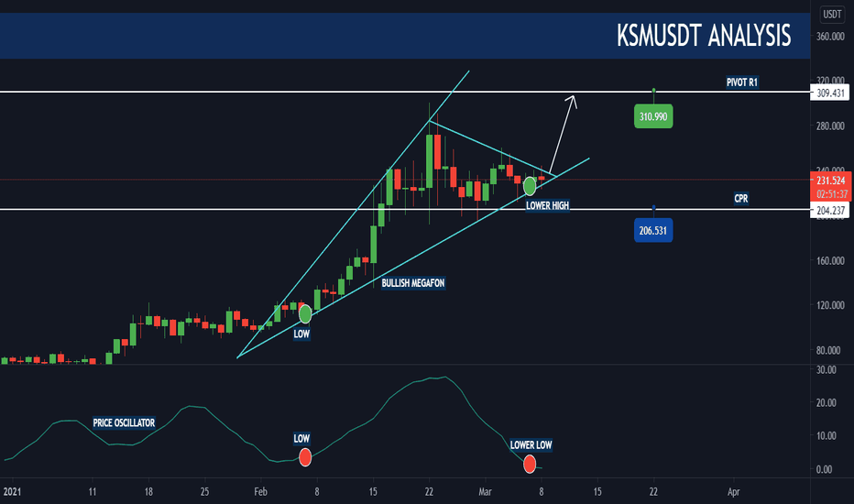Click the 204.237 price axis label
The height and width of the screenshot is (504, 854).
(830, 211)
